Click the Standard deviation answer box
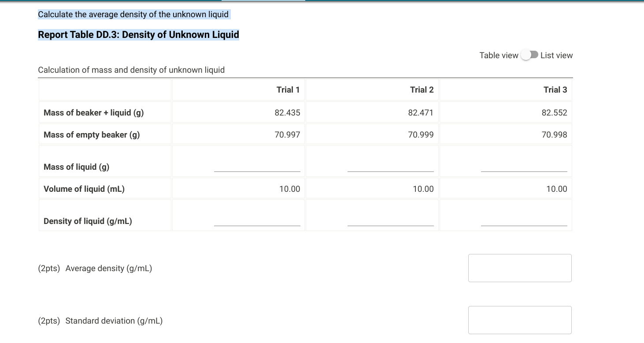This screenshot has width=644, height=343. point(520,320)
